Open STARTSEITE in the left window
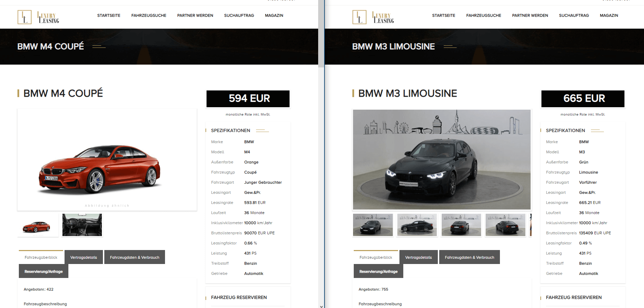This screenshot has width=644, height=308. (x=109, y=15)
